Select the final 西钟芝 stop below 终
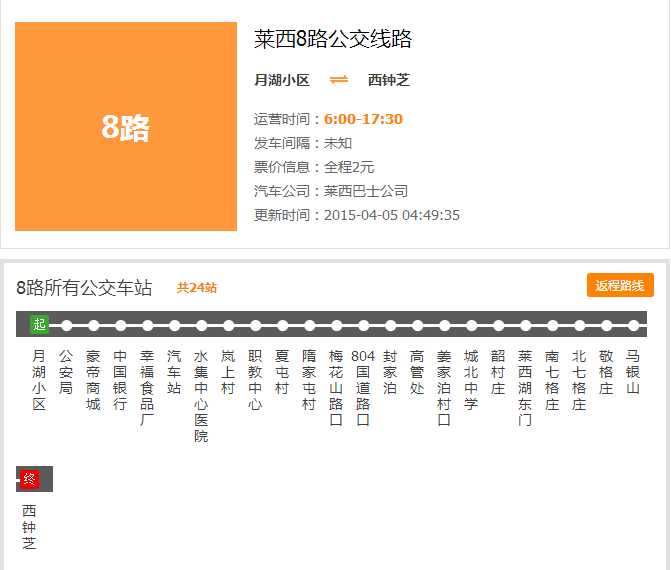The width and height of the screenshot is (671, 570). tap(29, 527)
